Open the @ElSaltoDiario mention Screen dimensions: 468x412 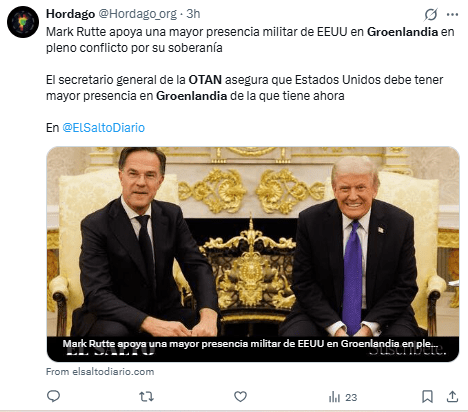pos(104,128)
